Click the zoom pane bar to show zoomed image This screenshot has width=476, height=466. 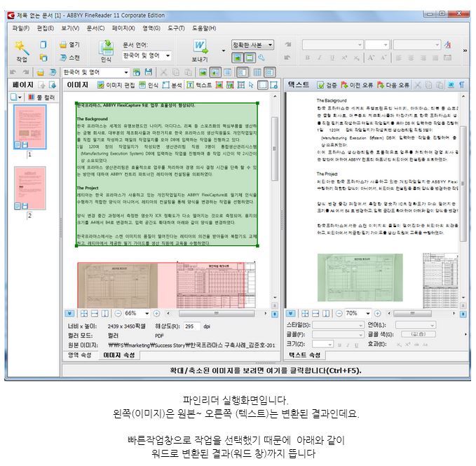265,371
